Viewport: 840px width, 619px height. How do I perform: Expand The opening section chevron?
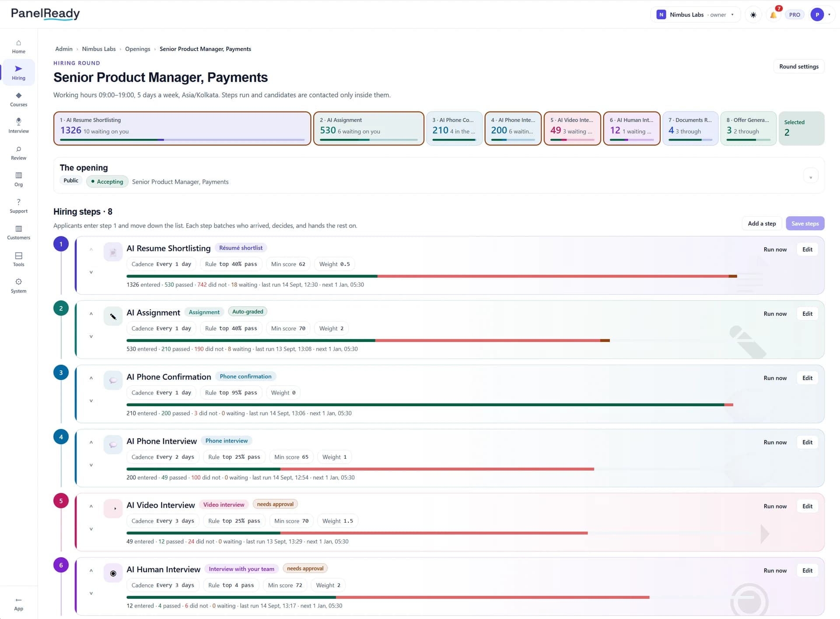pos(811,176)
